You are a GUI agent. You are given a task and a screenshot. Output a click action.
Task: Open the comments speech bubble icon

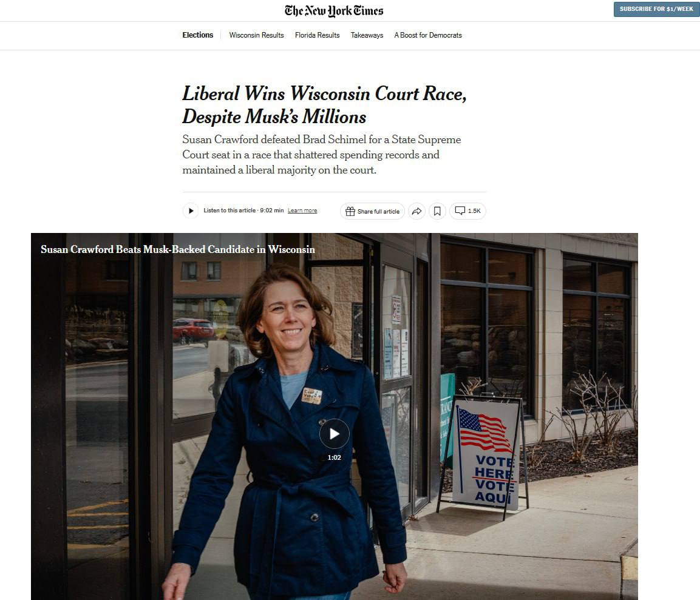tap(460, 211)
